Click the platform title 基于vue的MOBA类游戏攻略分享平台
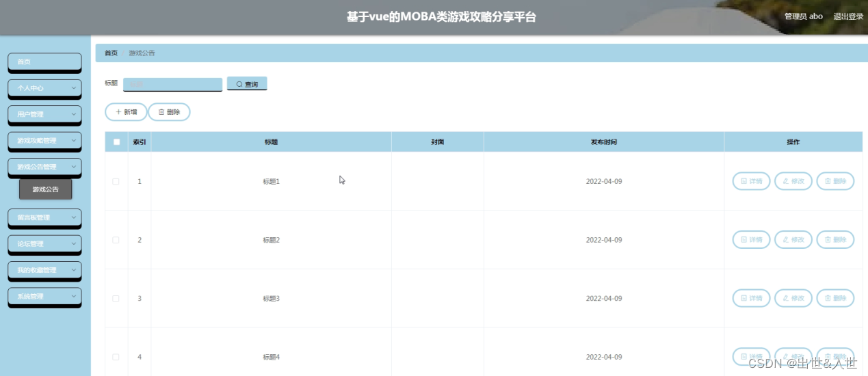The width and height of the screenshot is (868, 376). pyautogui.click(x=441, y=17)
